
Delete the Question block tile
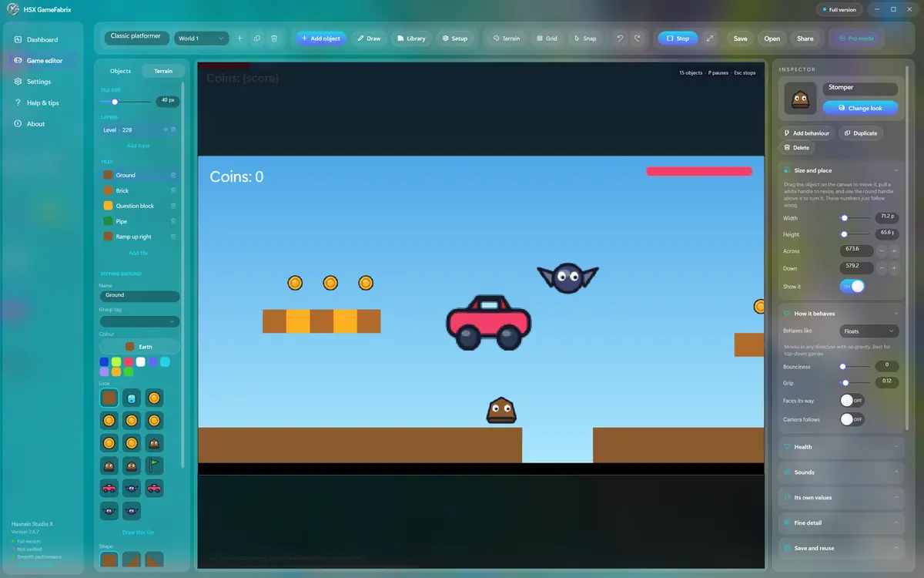[x=173, y=206]
